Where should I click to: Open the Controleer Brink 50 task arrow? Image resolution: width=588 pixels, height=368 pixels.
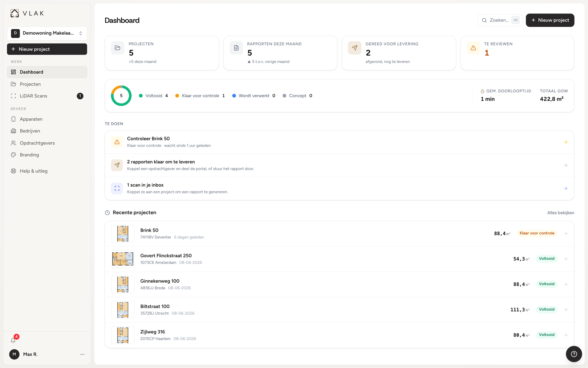pos(566,142)
